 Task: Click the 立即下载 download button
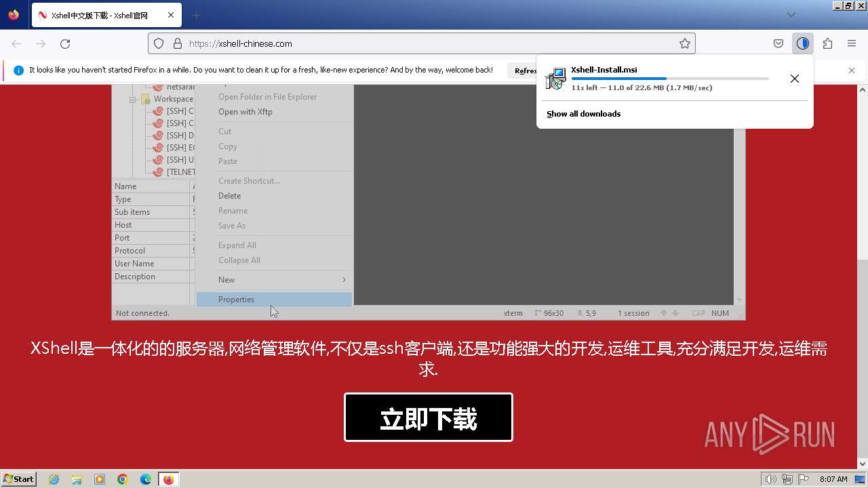429,418
